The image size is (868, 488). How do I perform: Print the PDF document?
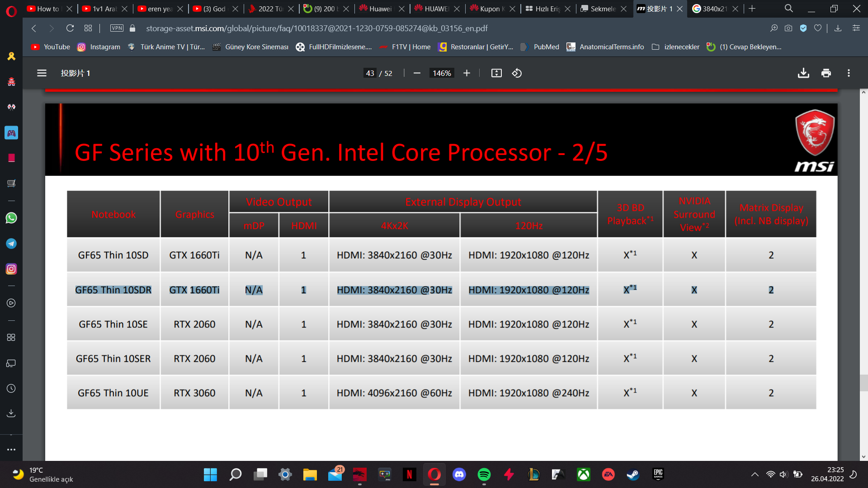[826, 73]
